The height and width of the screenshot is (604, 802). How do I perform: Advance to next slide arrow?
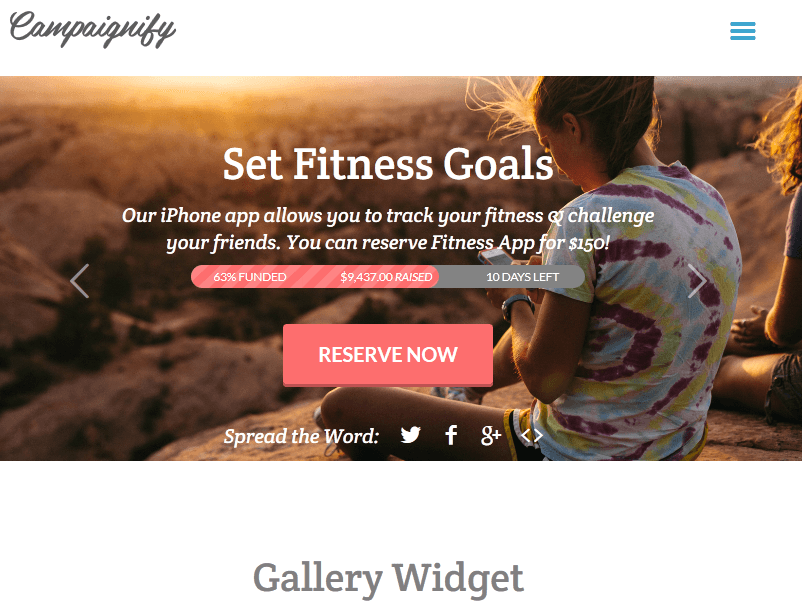(697, 281)
